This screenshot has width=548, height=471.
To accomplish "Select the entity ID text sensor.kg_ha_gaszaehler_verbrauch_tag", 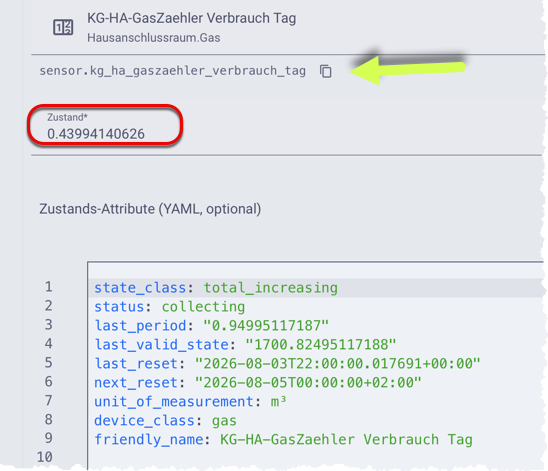I will 172,71.
